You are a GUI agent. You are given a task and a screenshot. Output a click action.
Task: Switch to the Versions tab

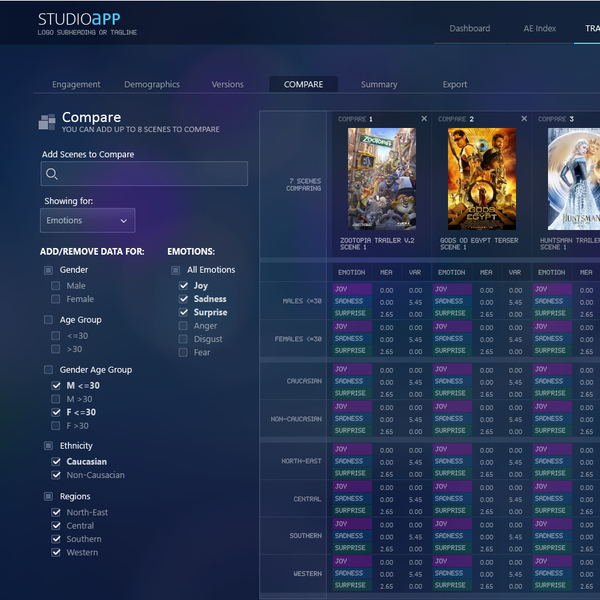pos(228,84)
